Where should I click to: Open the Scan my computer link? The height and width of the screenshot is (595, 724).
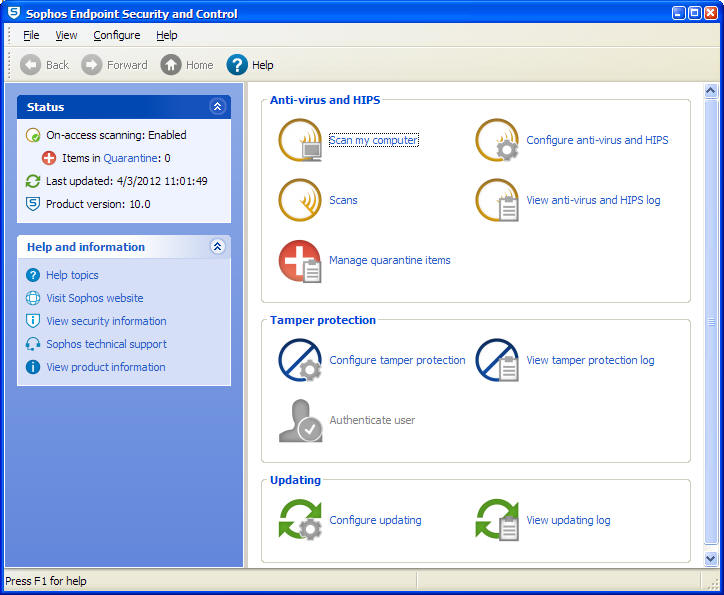[374, 140]
